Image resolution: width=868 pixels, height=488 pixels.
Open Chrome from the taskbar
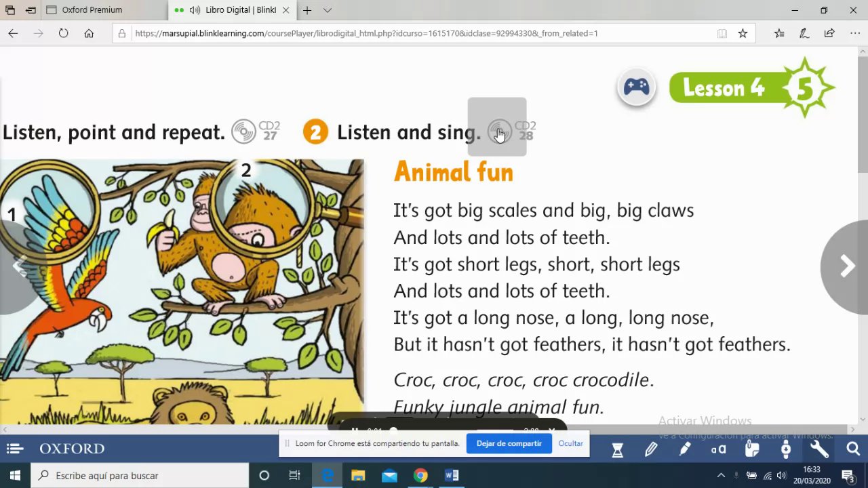[420, 476]
